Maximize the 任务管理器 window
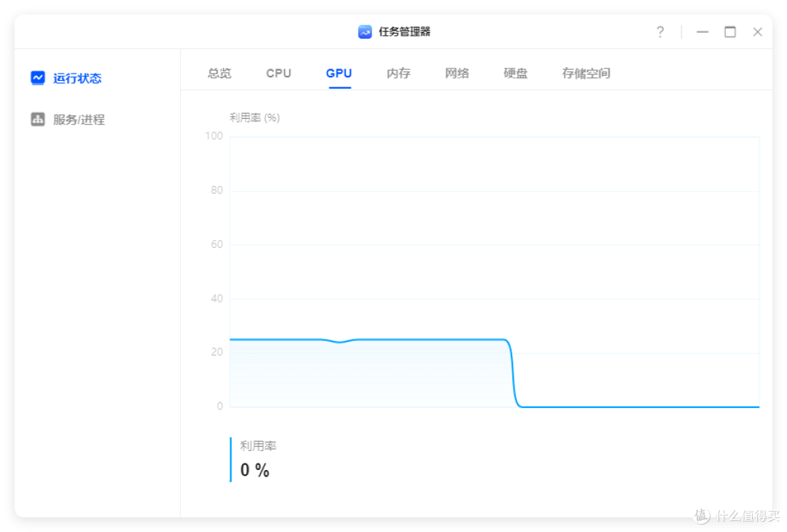787x532 pixels. (729, 32)
